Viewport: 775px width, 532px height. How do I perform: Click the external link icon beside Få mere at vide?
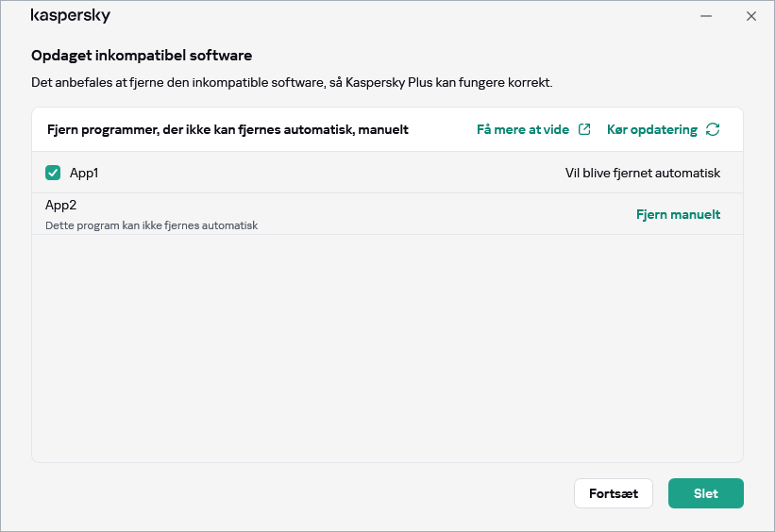coord(584,129)
